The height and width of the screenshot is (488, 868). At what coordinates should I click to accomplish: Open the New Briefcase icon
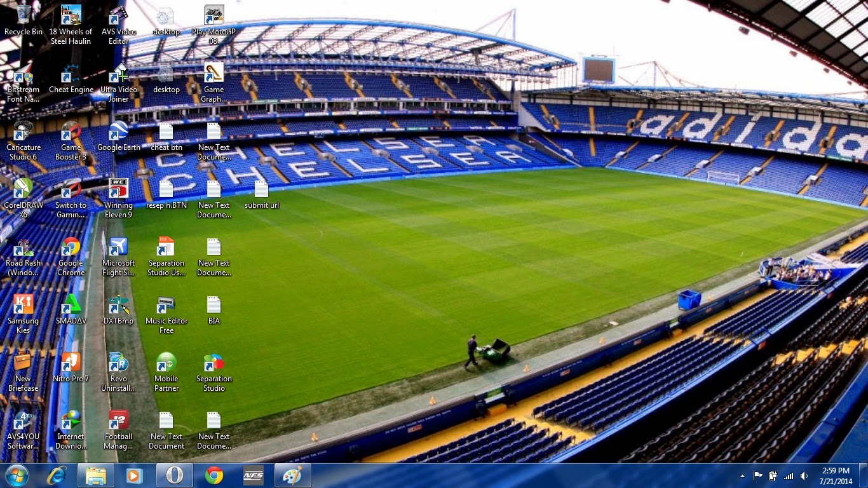[x=24, y=372]
